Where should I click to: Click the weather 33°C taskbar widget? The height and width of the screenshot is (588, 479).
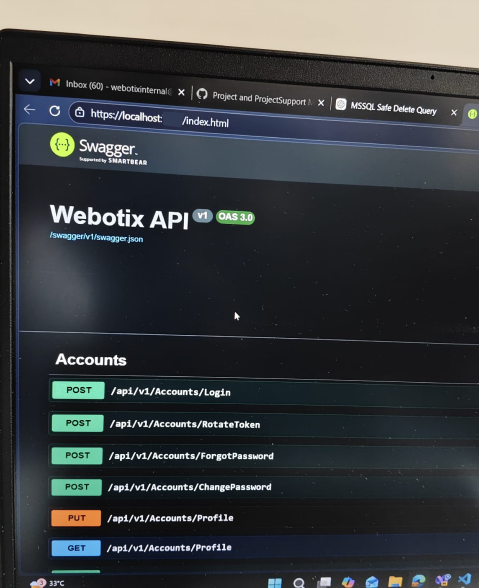point(48,583)
